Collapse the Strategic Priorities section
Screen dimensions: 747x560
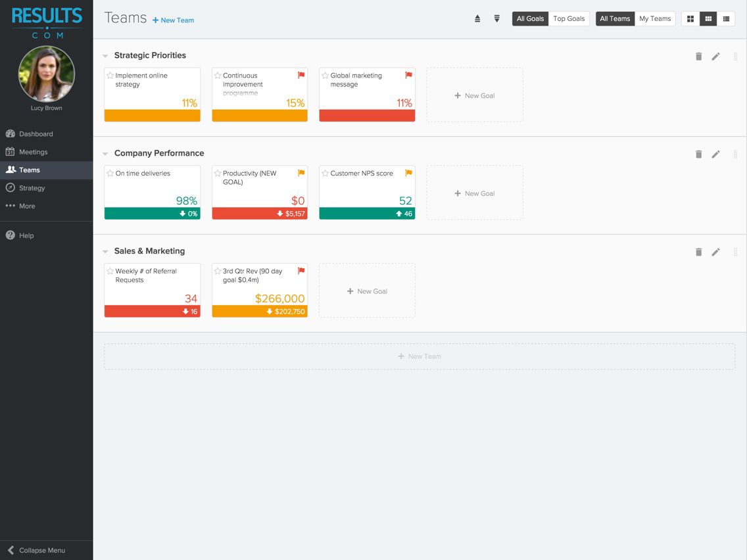[x=105, y=56]
